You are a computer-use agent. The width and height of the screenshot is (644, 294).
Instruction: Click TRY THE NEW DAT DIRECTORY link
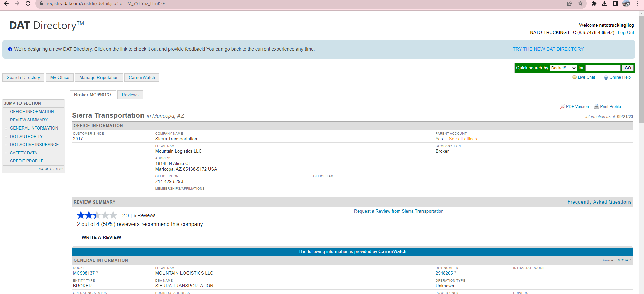tap(548, 49)
